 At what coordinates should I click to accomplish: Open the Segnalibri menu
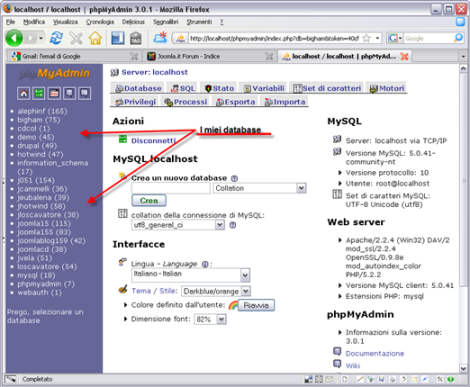(x=166, y=22)
